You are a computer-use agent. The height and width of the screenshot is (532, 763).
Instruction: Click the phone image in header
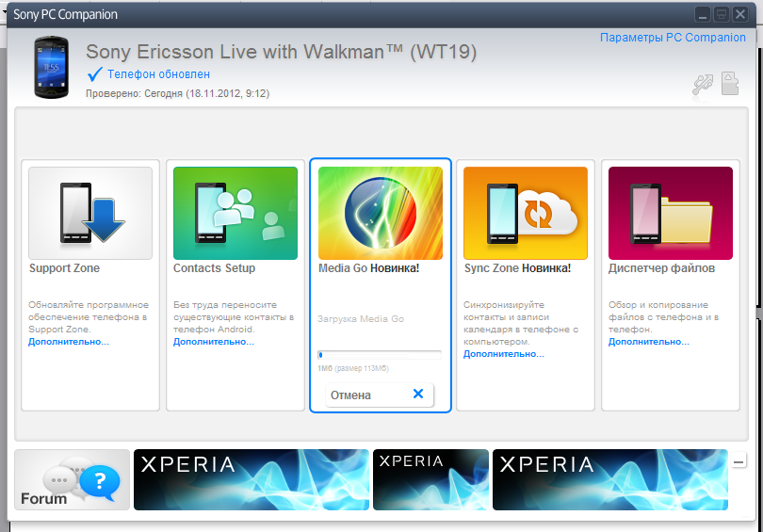pyautogui.click(x=52, y=68)
